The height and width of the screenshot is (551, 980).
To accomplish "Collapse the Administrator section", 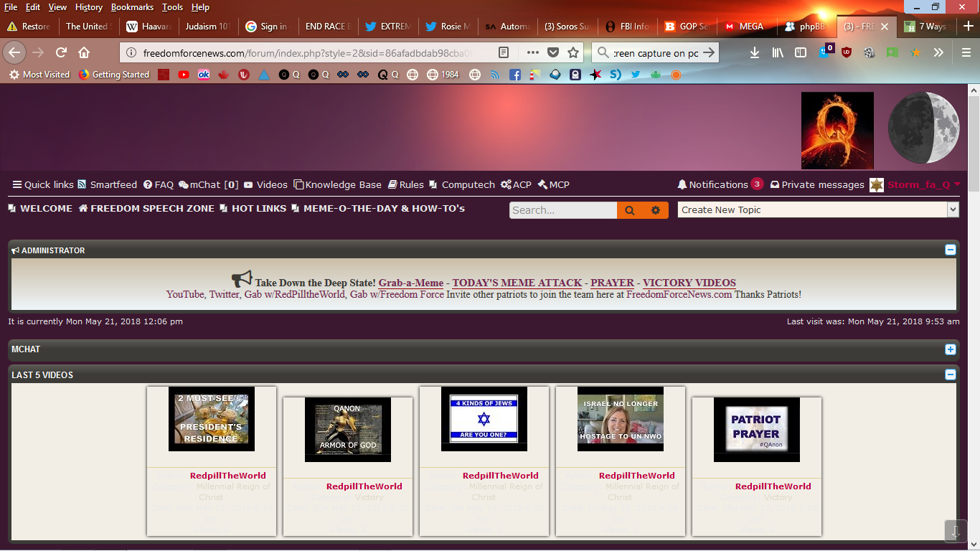I will [x=950, y=250].
